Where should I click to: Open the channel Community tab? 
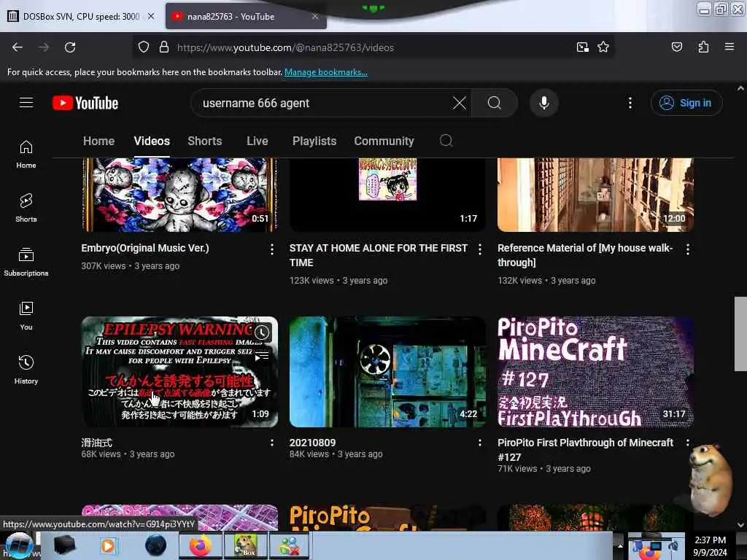[384, 141]
